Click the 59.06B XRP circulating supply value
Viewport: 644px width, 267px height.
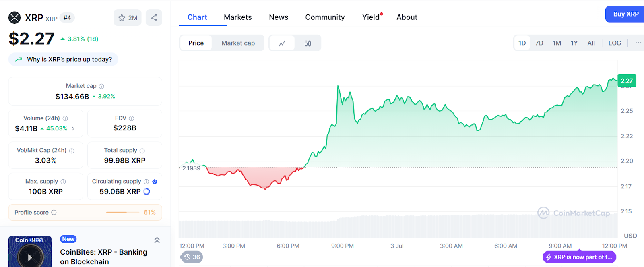coord(120,192)
